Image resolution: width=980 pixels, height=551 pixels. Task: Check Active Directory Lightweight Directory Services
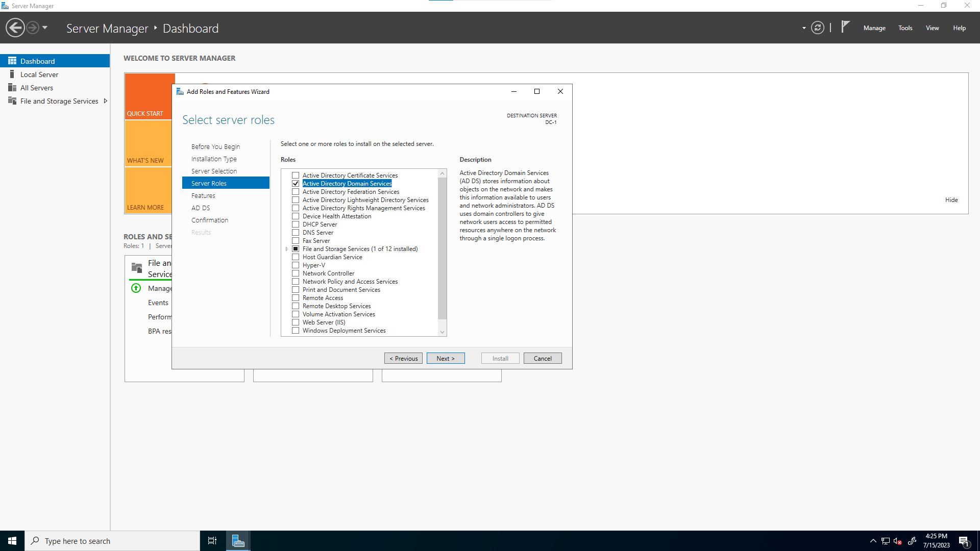coord(296,200)
